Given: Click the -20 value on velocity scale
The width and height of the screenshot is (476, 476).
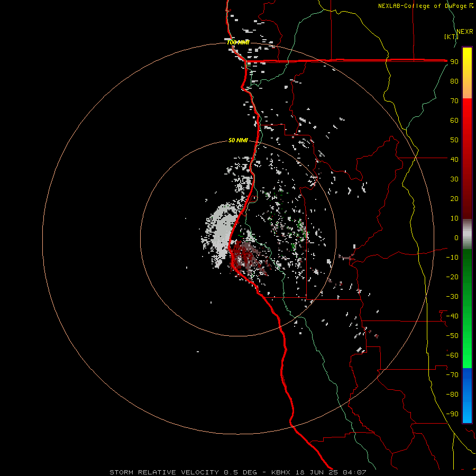Looking at the screenshot, I should point(452,277).
